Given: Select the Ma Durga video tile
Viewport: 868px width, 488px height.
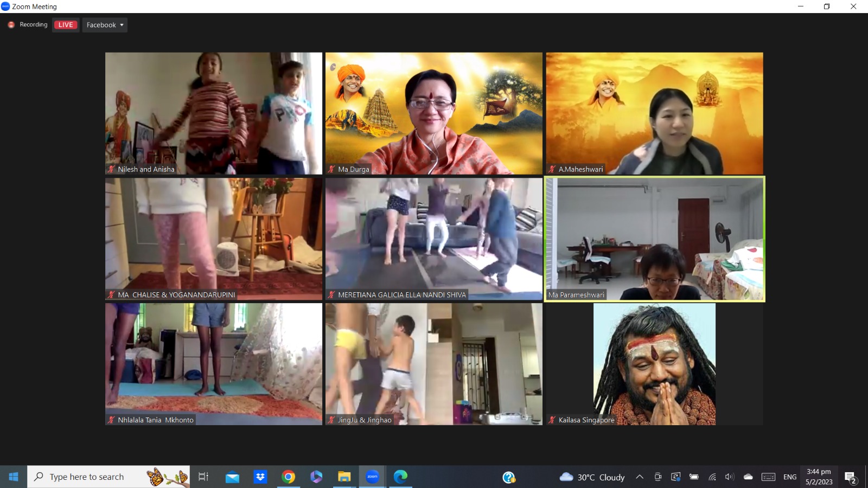Looking at the screenshot, I should coord(433,113).
